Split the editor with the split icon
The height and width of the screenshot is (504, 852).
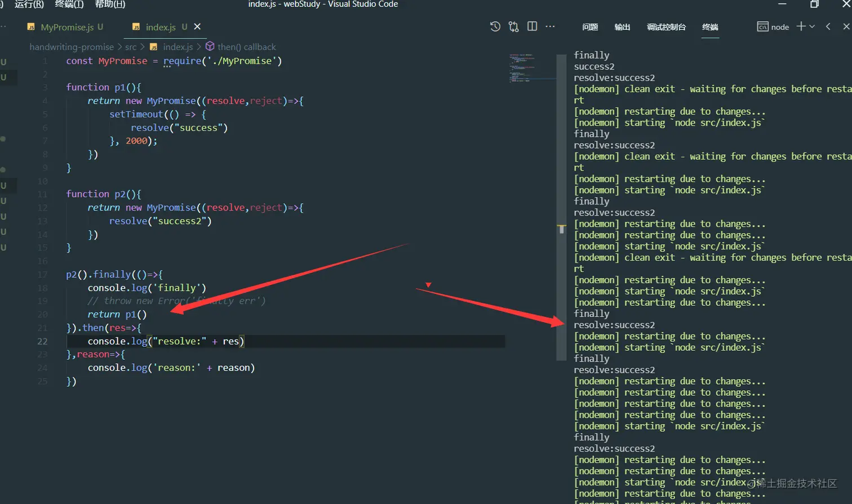pyautogui.click(x=532, y=26)
